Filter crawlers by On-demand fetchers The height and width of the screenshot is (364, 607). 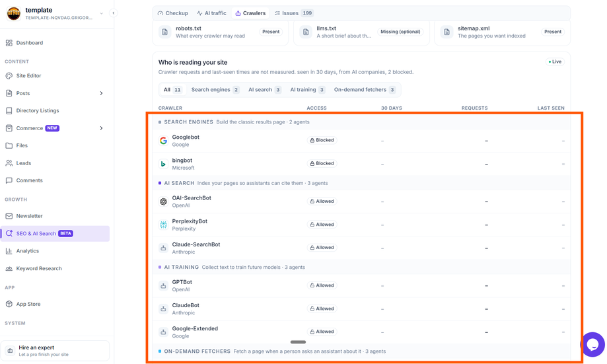(x=365, y=90)
